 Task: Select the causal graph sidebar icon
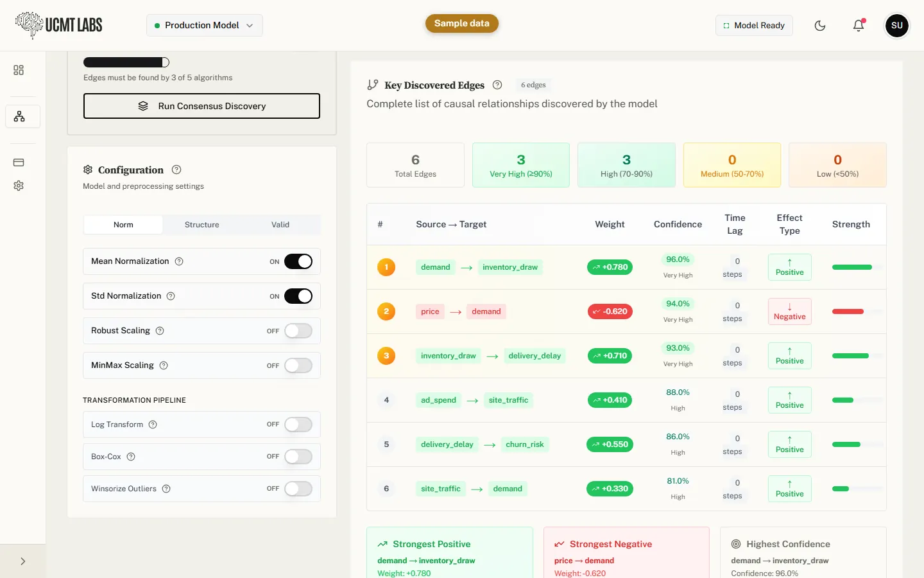(19, 116)
